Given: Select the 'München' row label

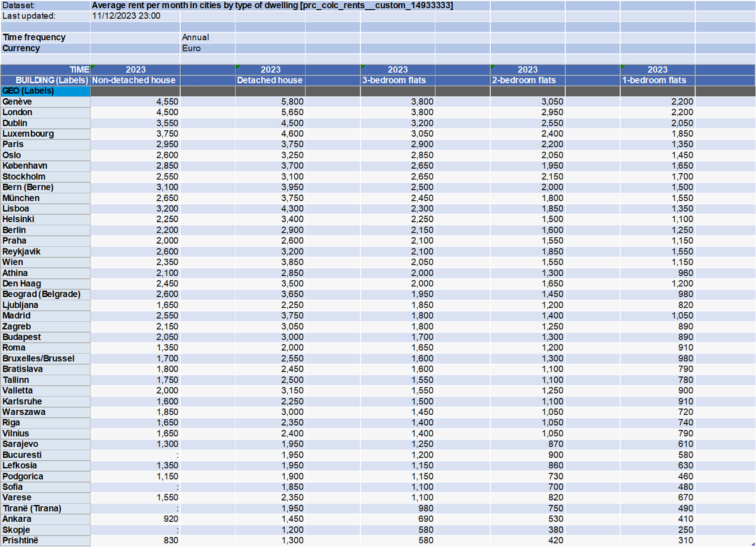Looking at the screenshot, I should click(45, 198).
